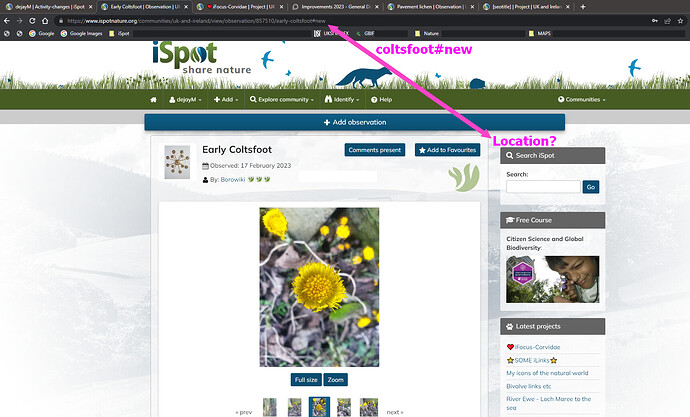The width and height of the screenshot is (690, 417).
Task: Click the Zoom button
Action: [335, 380]
